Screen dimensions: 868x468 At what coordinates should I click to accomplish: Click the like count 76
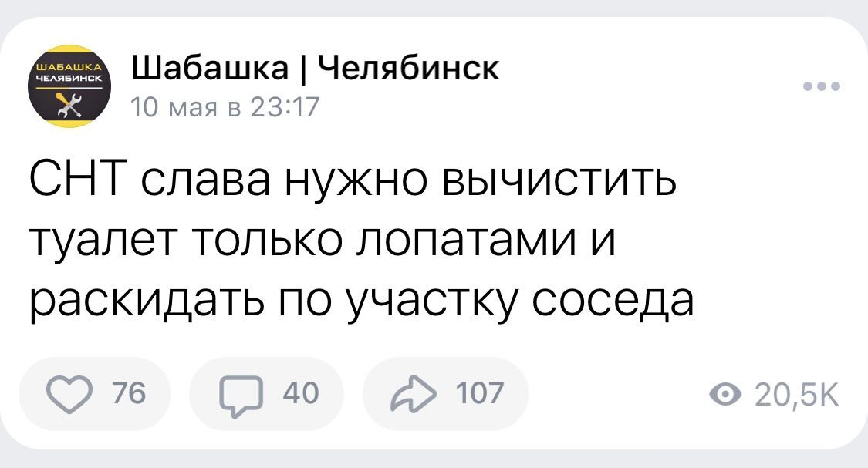[130, 393]
